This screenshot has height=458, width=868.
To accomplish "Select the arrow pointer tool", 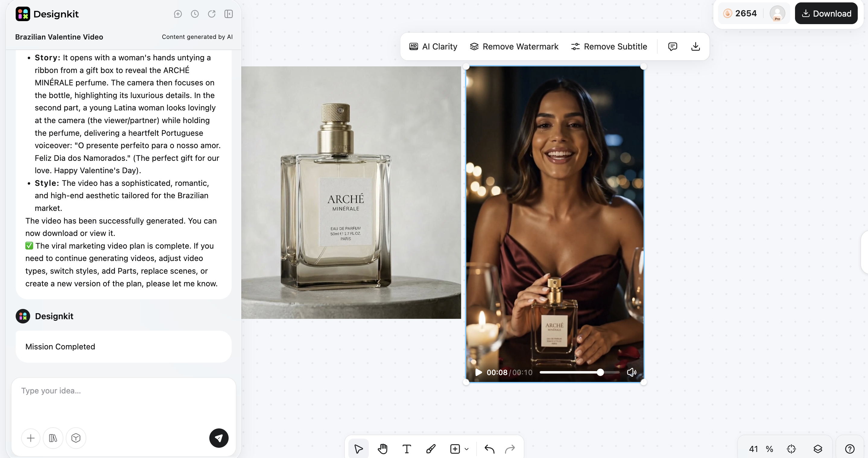I will [359, 449].
